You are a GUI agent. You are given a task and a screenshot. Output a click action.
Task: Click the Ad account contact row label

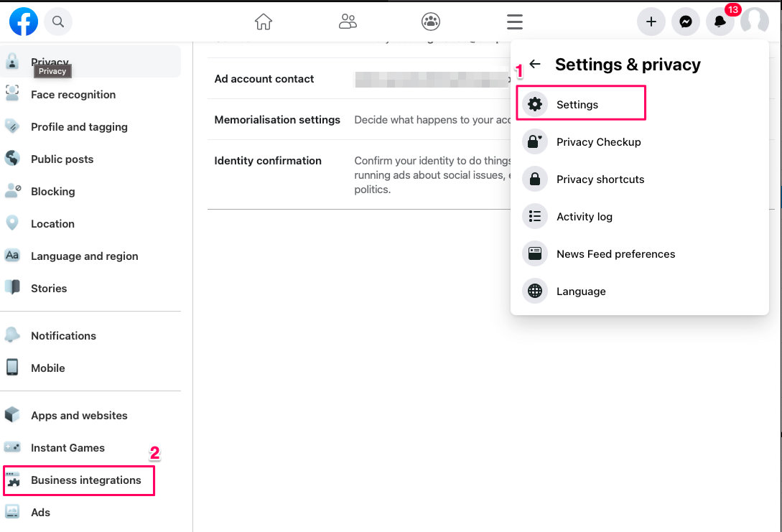point(264,79)
